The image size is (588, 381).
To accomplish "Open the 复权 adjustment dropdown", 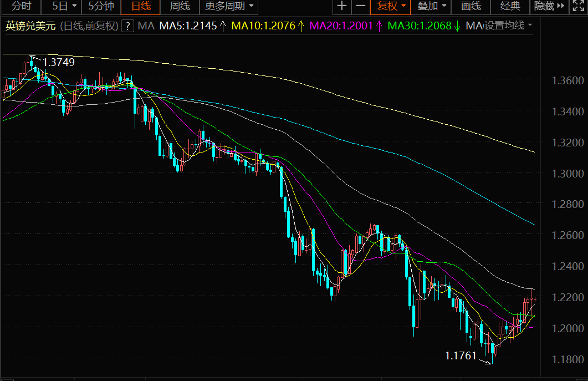I will tap(391, 6).
